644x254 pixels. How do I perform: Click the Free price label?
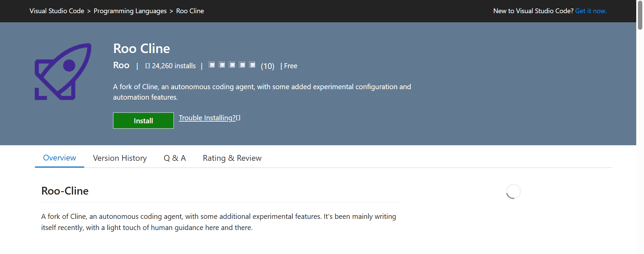coord(291,66)
